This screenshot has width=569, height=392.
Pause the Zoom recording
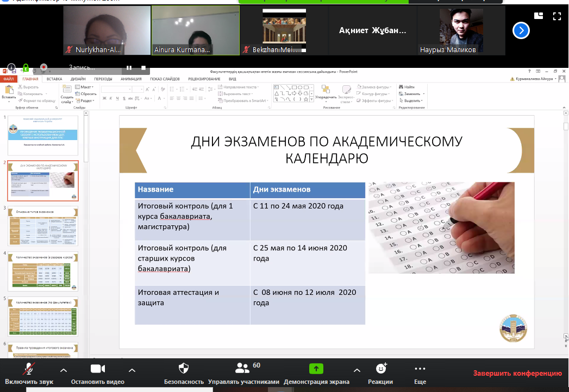129,68
